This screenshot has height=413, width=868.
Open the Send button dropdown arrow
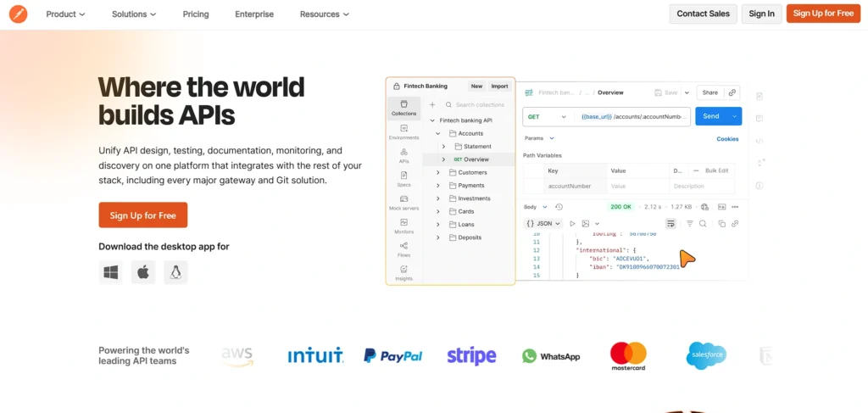[x=735, y=116]
